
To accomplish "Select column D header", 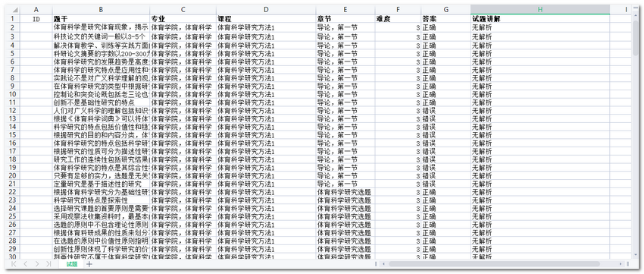I will pos(266,9).
